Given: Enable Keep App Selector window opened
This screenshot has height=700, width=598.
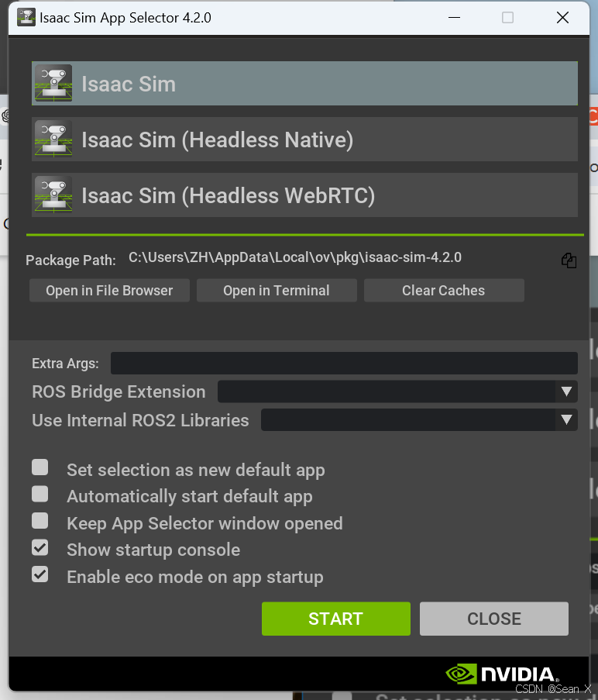Looking at the screenshot, I should [x=40, y=521].
